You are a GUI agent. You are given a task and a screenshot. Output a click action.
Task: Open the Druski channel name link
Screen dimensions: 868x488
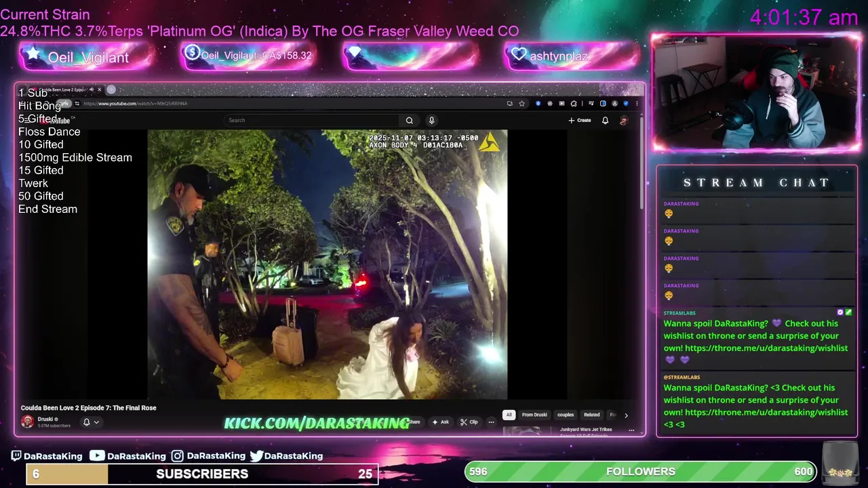[x=45, y=419]
